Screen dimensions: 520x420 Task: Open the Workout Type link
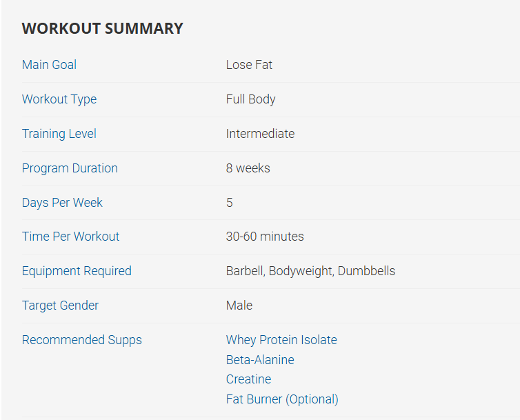(59, 99)
